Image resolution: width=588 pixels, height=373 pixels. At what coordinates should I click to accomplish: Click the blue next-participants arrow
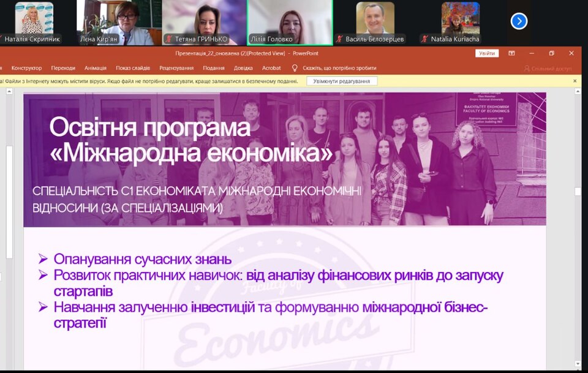(519, 21)
